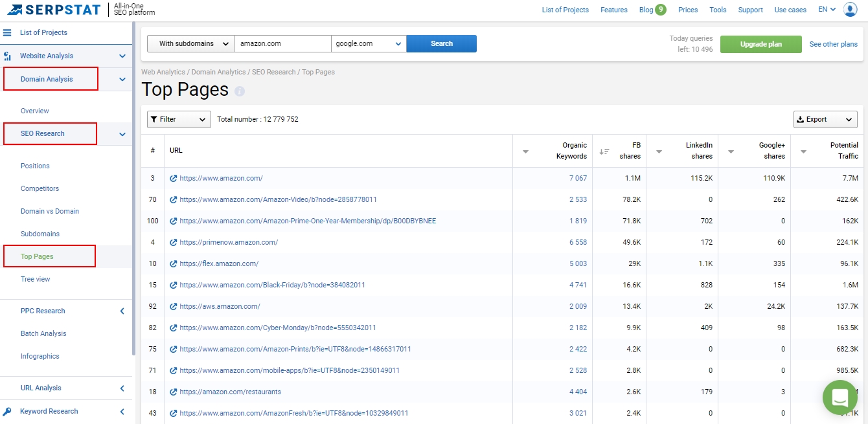Open external link icon for the Amazon-Prints URL
This screenshot has height=424, width=868.
[174, 349]
